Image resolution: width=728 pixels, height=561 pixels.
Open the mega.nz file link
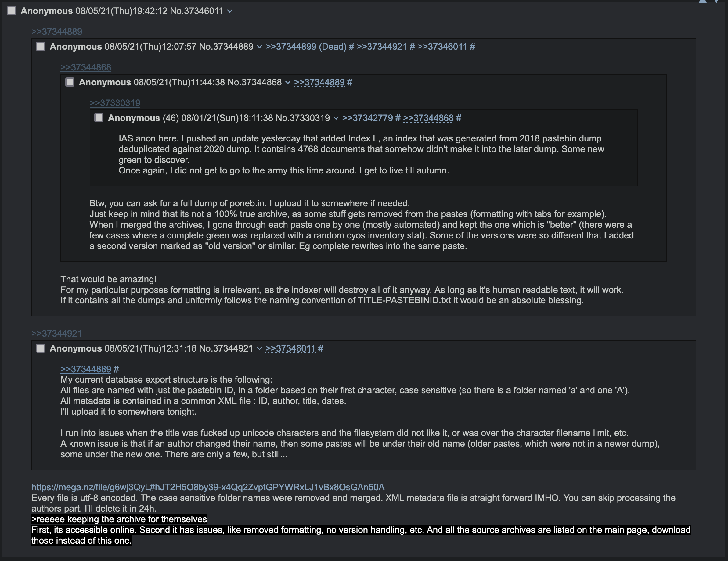[x=208, y=487]
